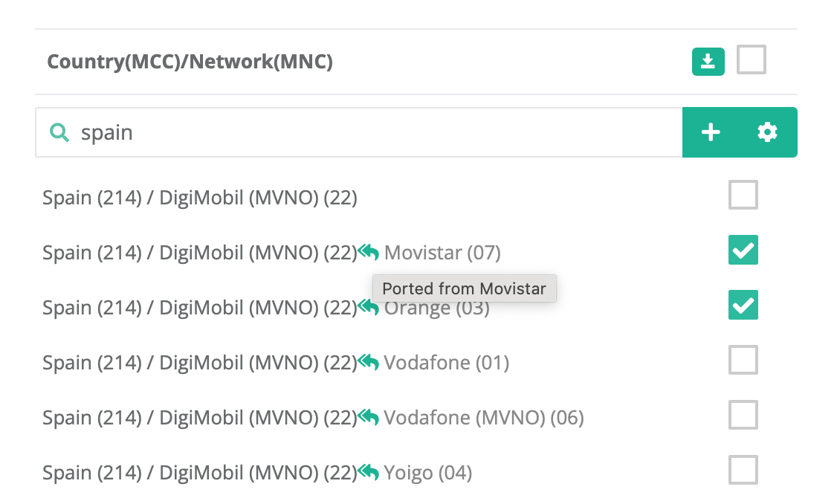Click the plus icon to add network
This screenshot has width=837, height=504.
(x=711, y=132)
